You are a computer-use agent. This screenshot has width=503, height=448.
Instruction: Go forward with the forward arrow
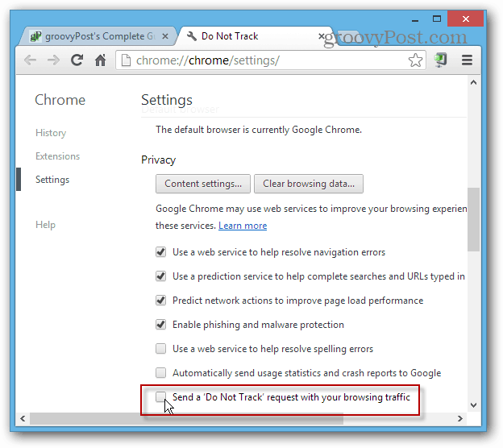click(53, 60)
